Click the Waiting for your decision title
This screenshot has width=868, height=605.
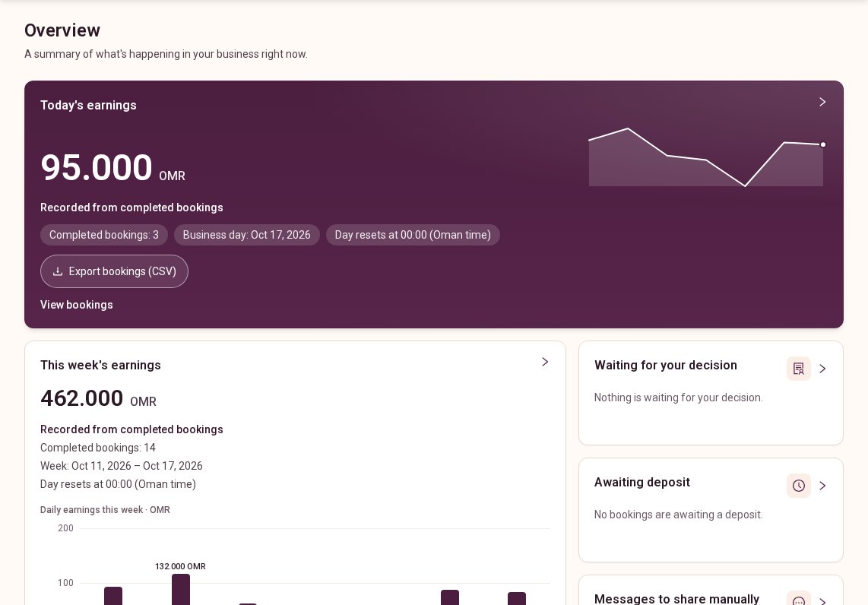click(666, 366)
